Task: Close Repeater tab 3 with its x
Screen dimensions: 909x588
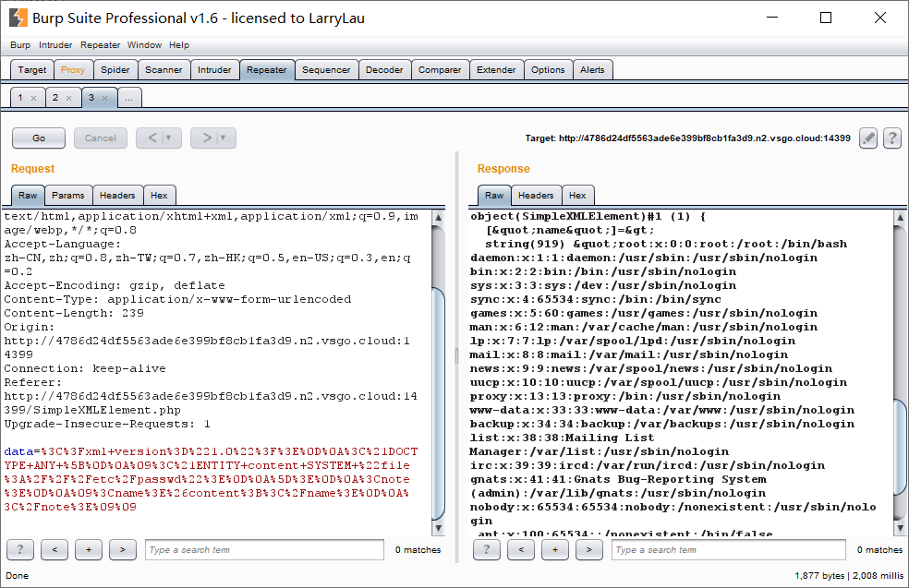Action: [105, 98]
